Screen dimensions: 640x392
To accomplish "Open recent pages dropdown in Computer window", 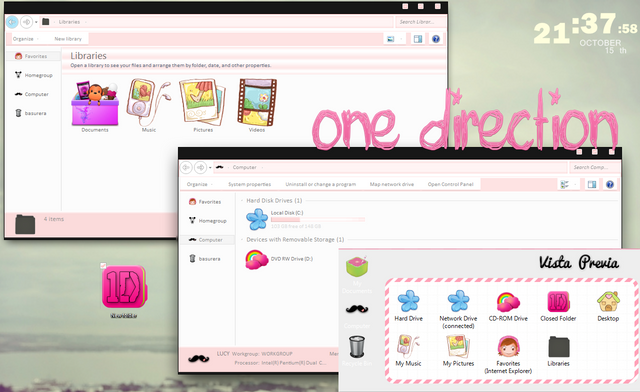I will 210,167.
